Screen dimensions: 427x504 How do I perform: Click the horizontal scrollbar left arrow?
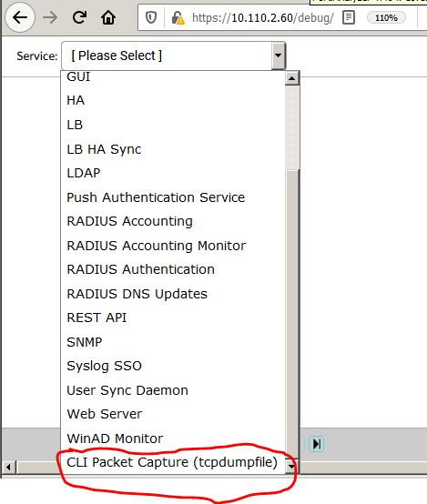coord(8,467)
